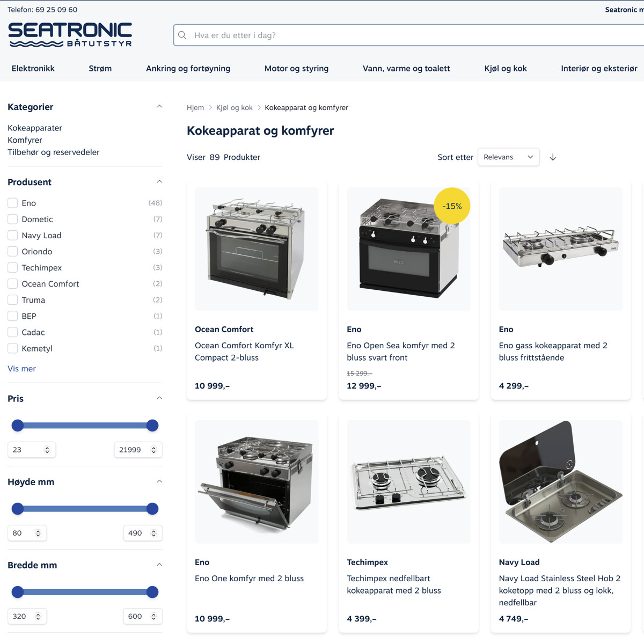Check the Techimpex producer filter

13,267
